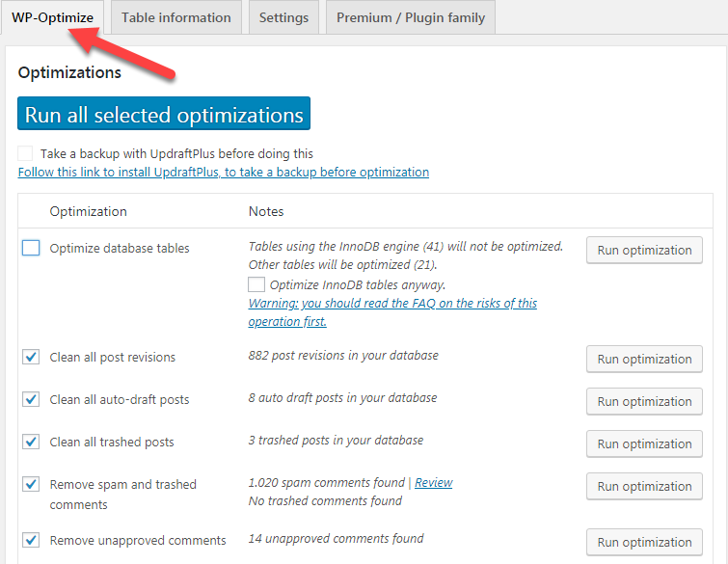
Task: Run optimization for unapproved comments
Action: pyautogui.click(x=644, y=543)
